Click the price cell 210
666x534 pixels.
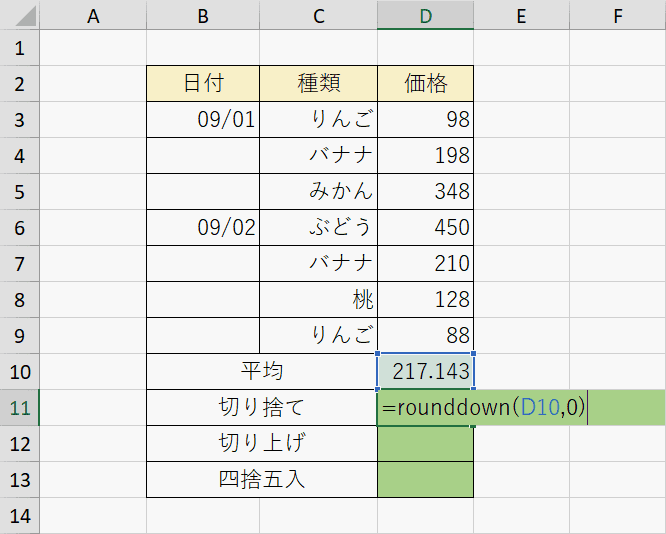426,263
